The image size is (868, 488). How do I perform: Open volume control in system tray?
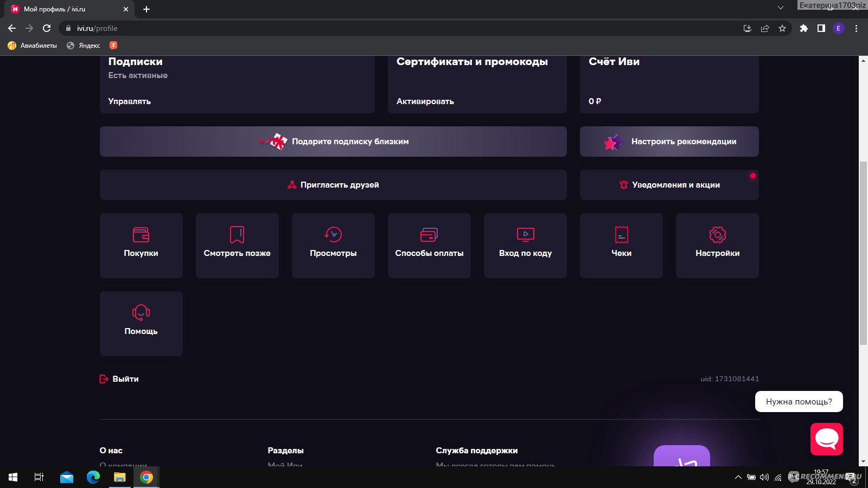click(x=764, y=477)
